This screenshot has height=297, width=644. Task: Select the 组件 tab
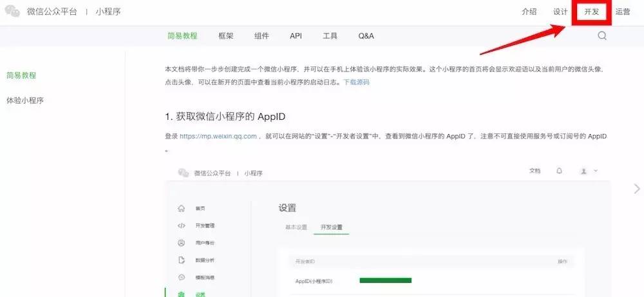[x=261, y=36]
